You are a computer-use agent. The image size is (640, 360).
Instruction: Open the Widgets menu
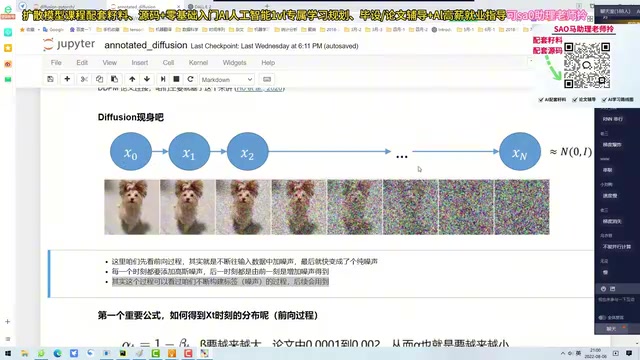[234, 62]
